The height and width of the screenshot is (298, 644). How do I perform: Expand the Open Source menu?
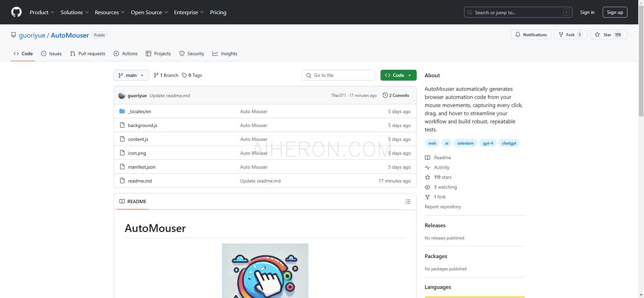[149, 12]
